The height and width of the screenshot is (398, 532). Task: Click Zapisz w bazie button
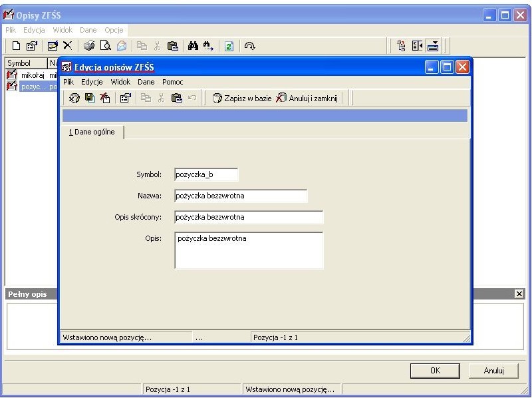[242, 98]
